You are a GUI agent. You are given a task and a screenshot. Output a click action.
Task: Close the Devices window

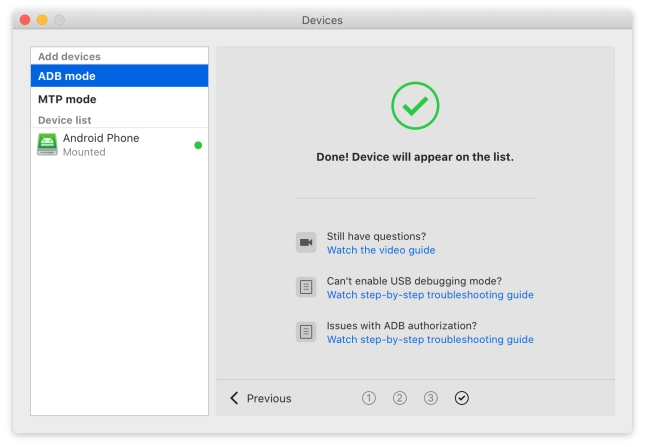tap(25, 20)
